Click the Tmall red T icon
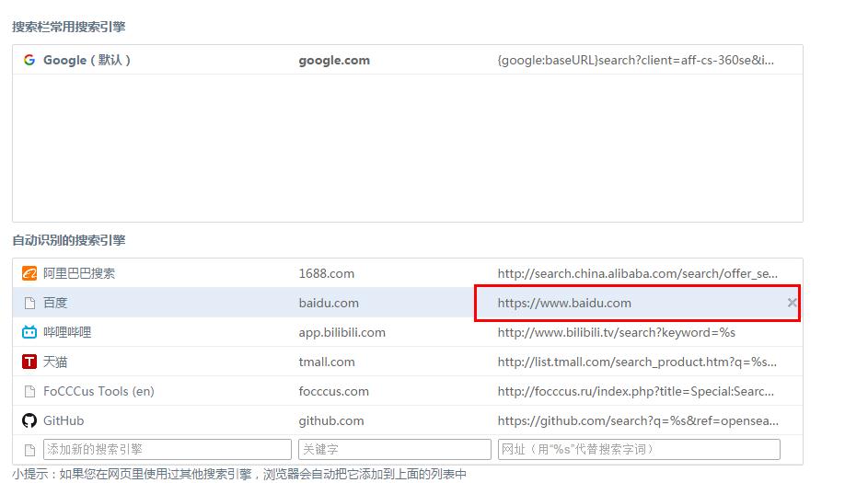This screenshot has height=483, width=868. click(29, 362)
